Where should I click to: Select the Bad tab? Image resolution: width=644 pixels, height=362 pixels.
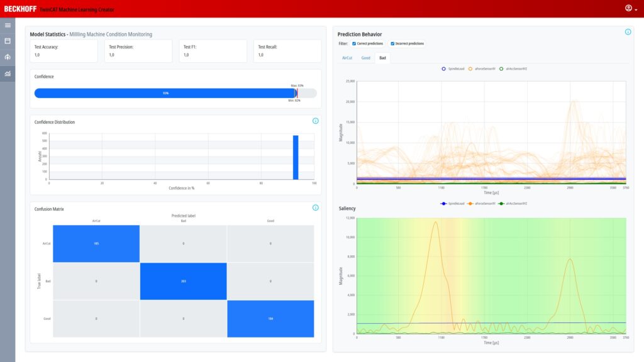(x=382, y=57)
